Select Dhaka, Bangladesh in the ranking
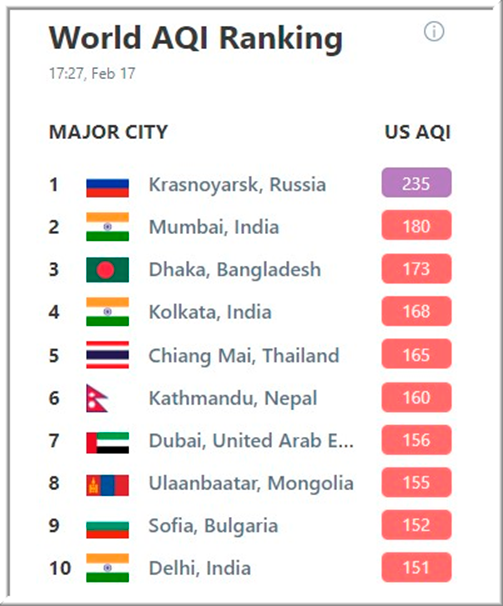The image size is (503, 606). [x=235, y=270]
